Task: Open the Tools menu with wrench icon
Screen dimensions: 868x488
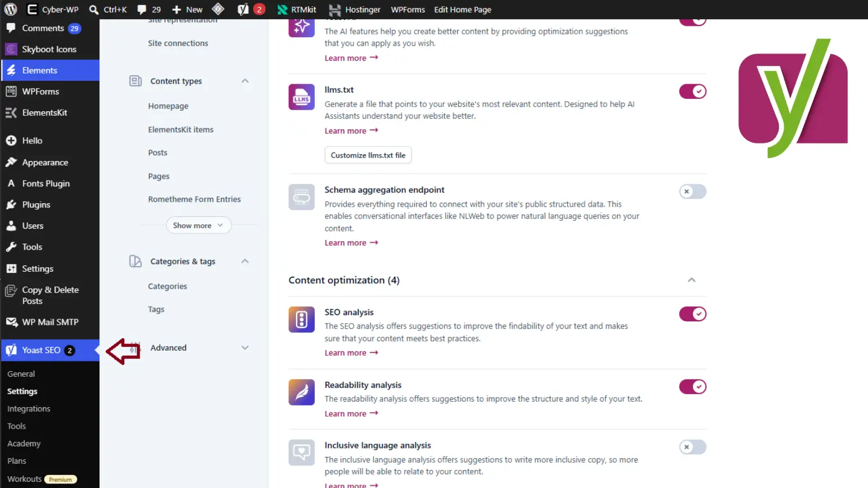Action: tap(50, 247)
